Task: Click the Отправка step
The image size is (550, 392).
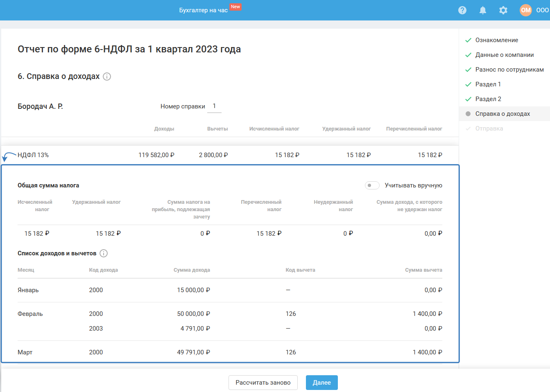Action: 489,128
